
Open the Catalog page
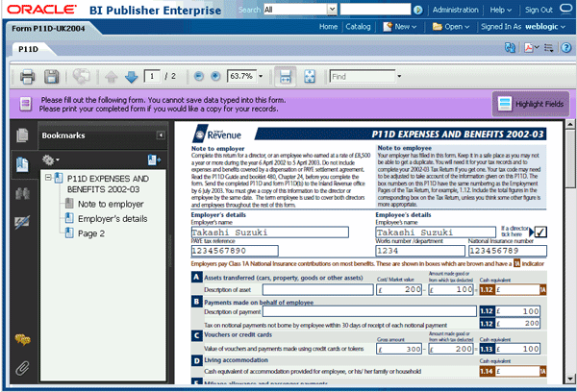pyautogui.click(x=358, y=27)
